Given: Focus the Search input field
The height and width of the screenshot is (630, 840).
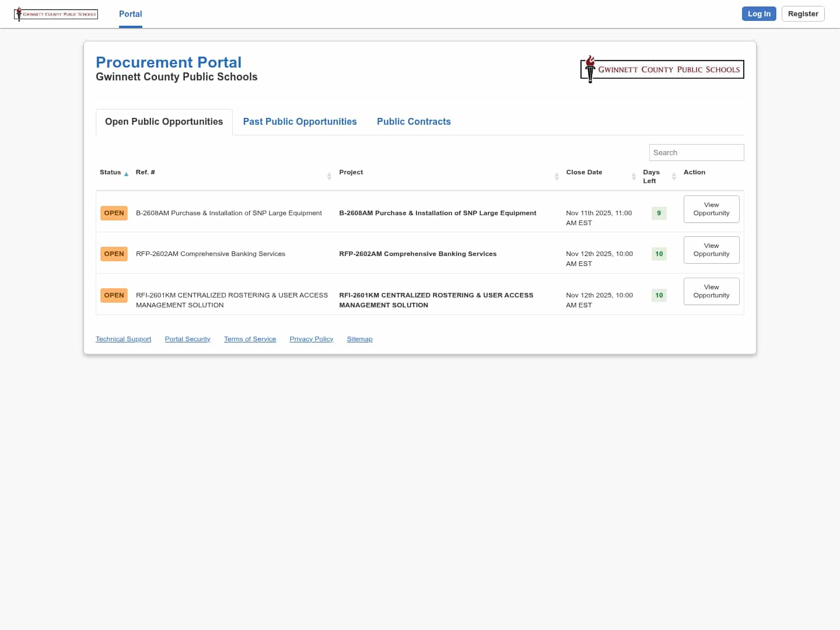Looking at the screenshot, I should click(696, 152).
